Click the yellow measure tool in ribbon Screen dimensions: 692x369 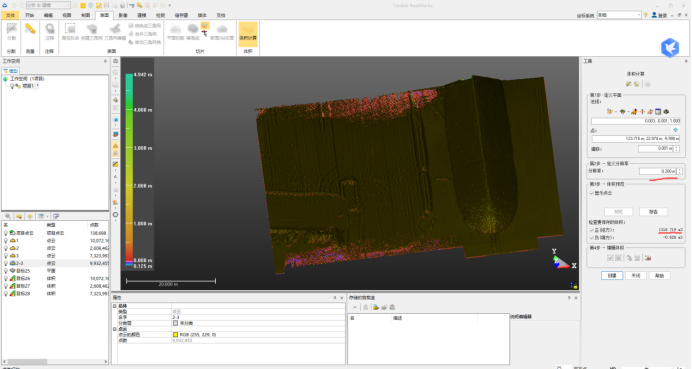click(x=30, y=29)
